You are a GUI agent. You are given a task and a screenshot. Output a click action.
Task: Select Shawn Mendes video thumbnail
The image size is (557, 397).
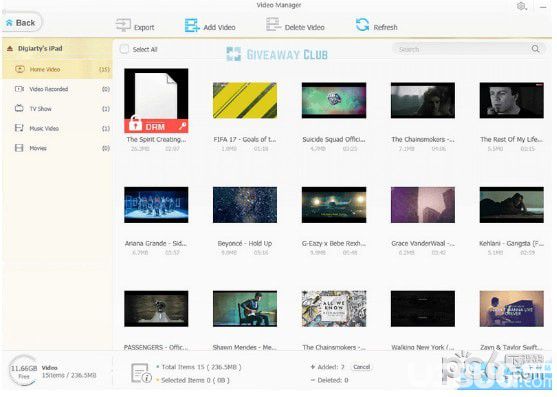coord(245,309)
